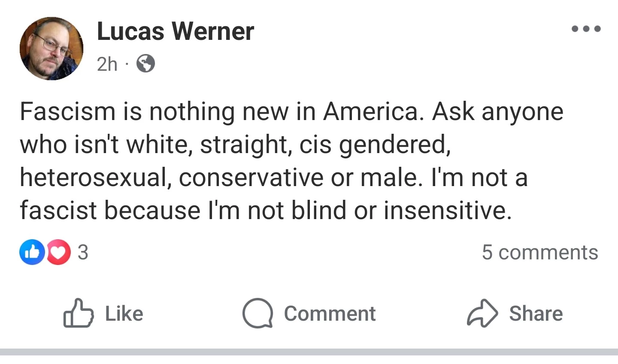The width and height of the screenshot is (618, 364).
Task: Click the word "Fascism" starting the post
Action: (x=67, y=111)
